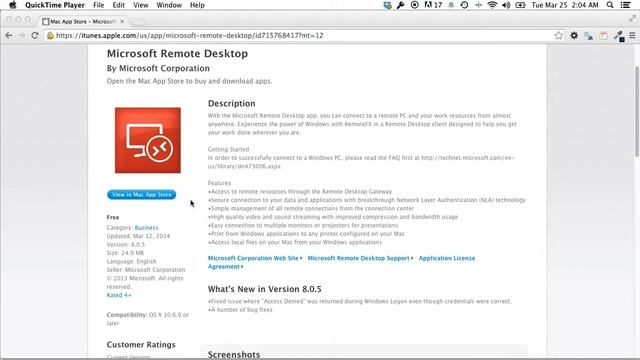This screenshot has height=360, width=640.
Task: Go back in browser history
Action: click(x=9, y=36)
